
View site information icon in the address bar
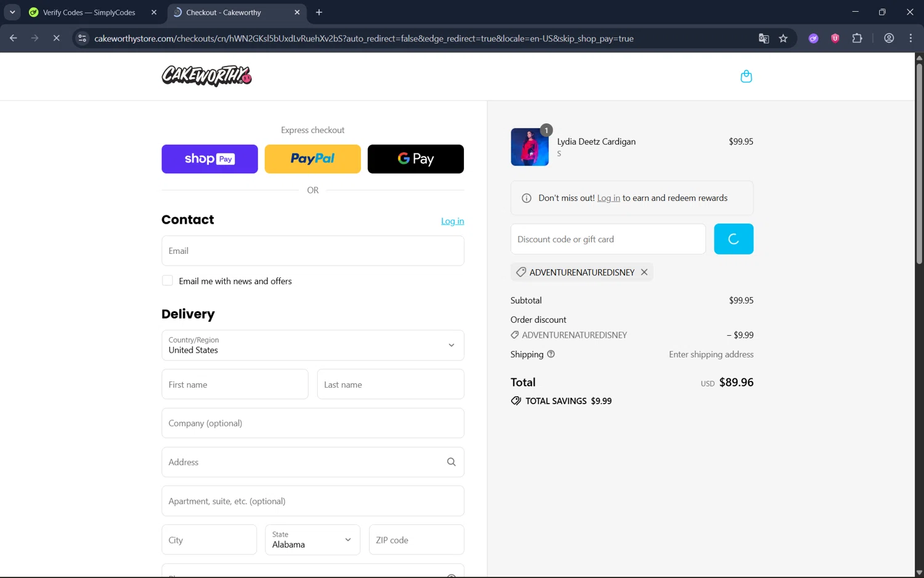[82, 38]
